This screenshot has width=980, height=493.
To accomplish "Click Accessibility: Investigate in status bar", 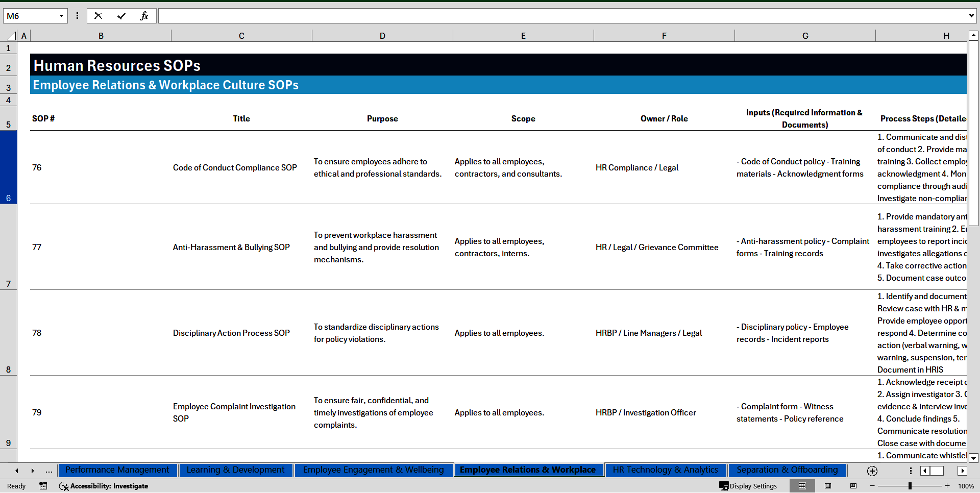I will (x=104, y=486).
